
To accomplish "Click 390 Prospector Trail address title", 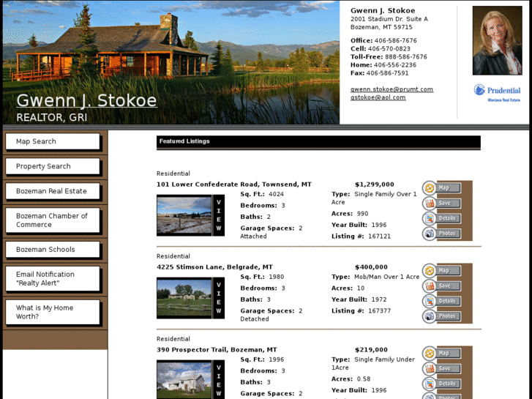I will 217,350.
